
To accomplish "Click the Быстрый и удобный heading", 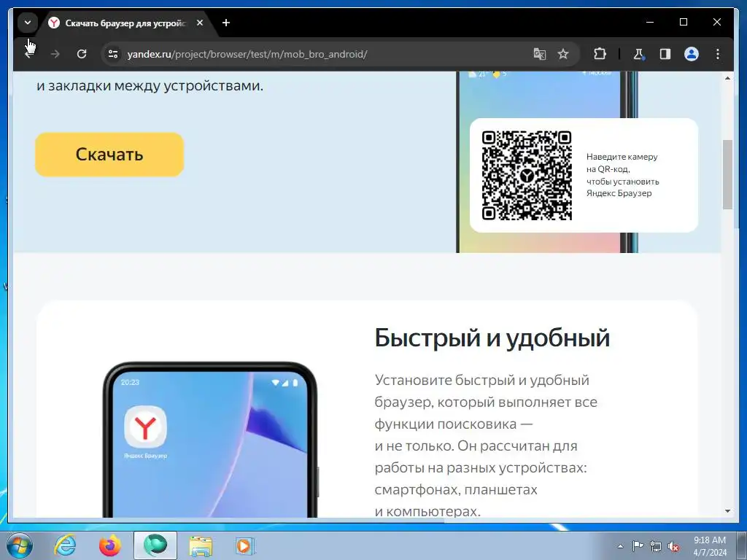I will point(492,338).
